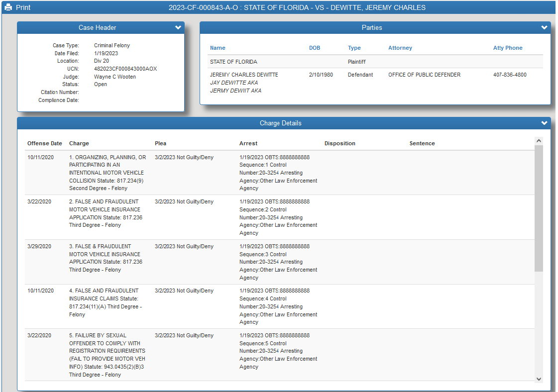Click the UCN value 482023CF000843000AOX
This screenshot has width=558, height=392.
click(125, 69)
